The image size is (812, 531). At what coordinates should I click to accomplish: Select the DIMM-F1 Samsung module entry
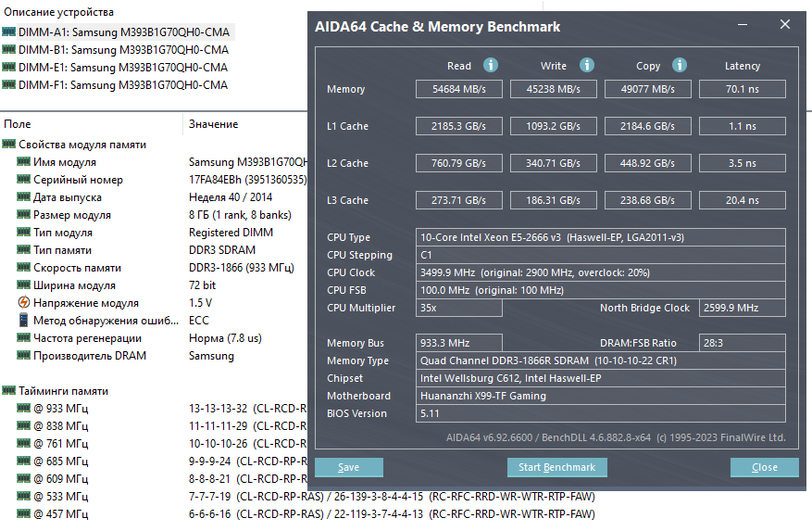point(123,85)
